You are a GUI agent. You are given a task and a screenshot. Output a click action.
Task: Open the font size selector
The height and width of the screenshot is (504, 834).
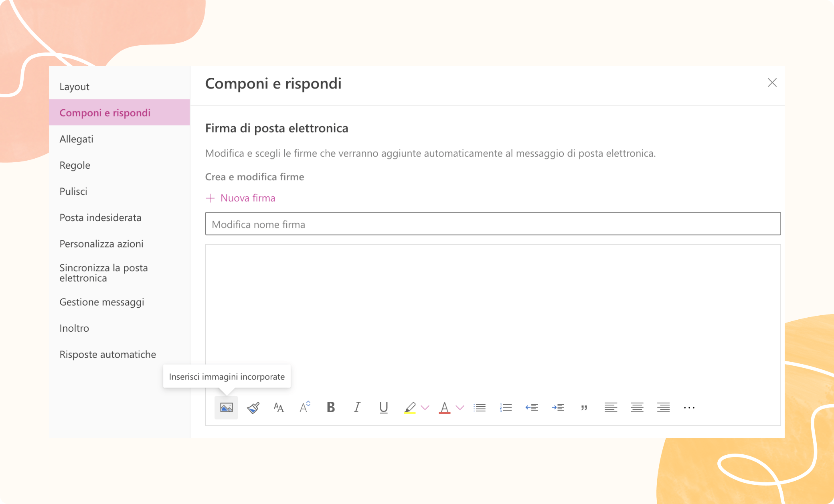[x=304, y=407]
